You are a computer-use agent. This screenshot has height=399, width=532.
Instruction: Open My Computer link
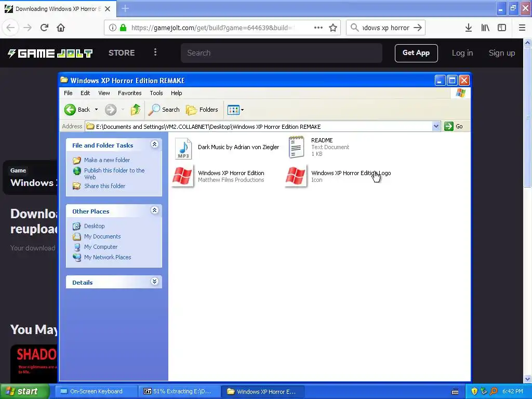pyautogui.click(x=101, y=247)
